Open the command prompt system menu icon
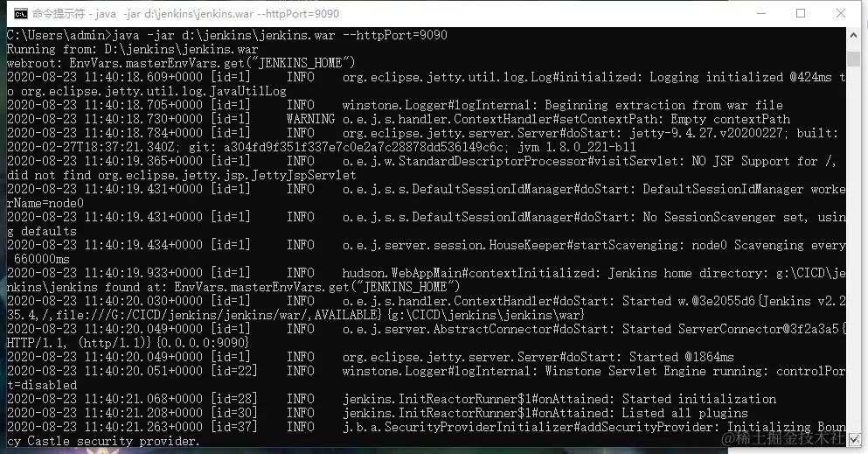Viewport: 868px width, 454px height. [20, 13]
